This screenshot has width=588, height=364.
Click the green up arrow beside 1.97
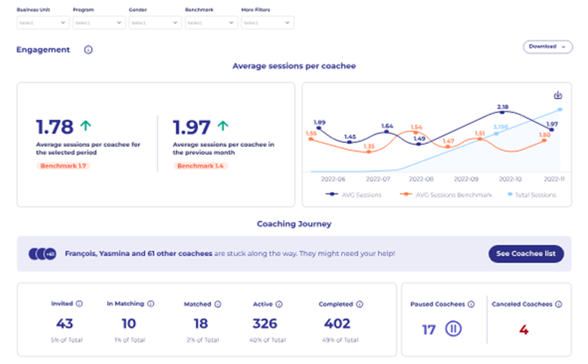(223, 125)
